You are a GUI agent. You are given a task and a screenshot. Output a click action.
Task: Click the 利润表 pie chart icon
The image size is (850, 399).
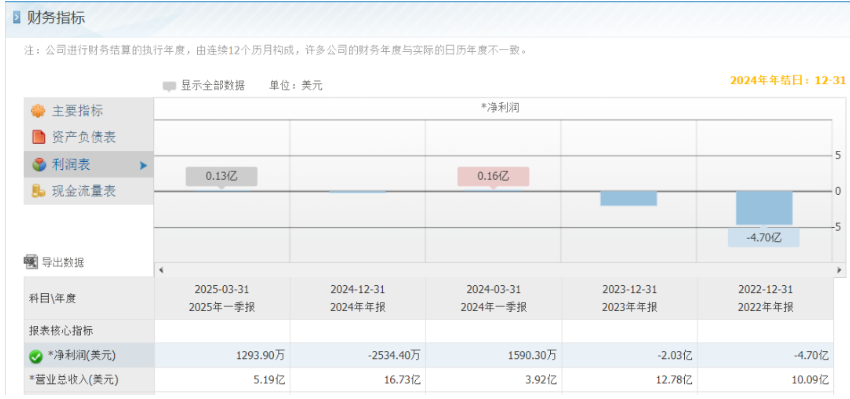(38, 165)
